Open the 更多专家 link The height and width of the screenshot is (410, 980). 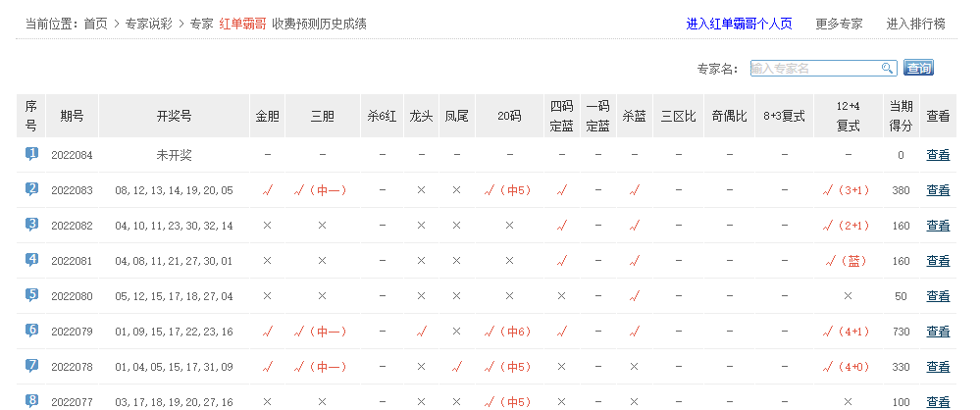839,24
